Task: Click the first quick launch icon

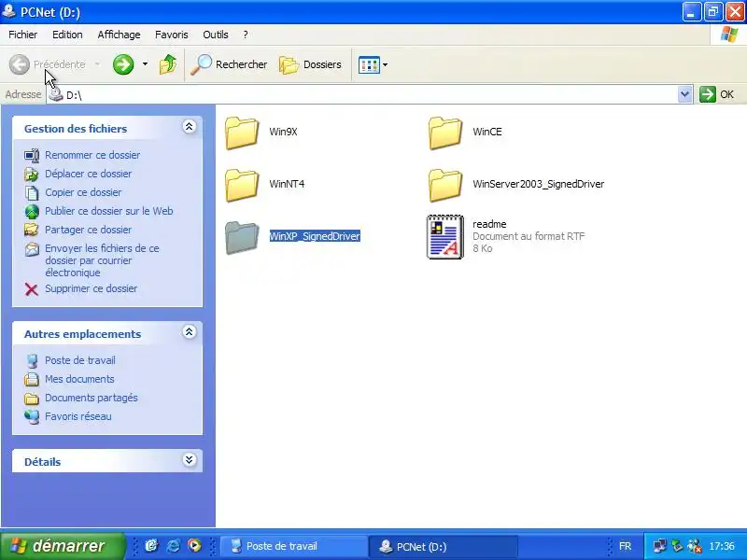Action: click(x=151, y=546)
